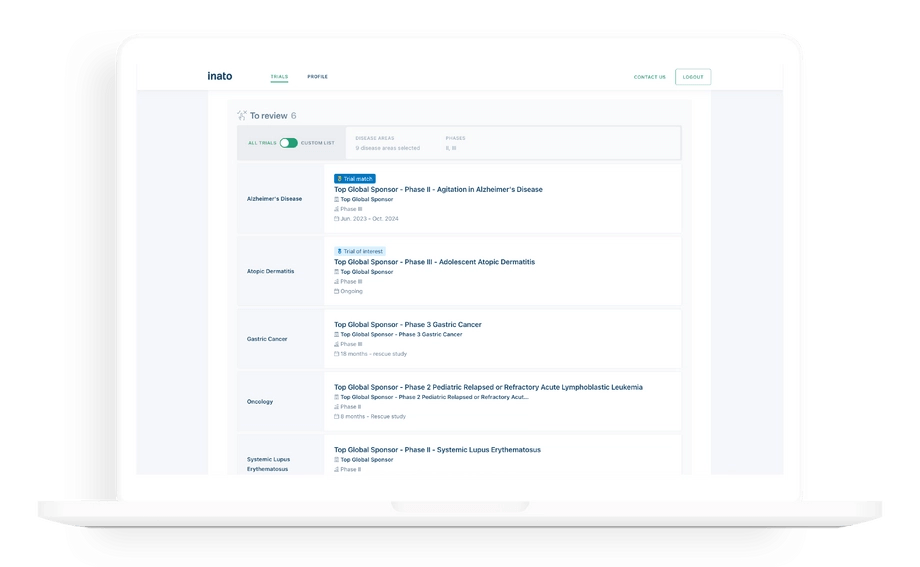Click calendar icon beside Ongoing
Screen dimensions: 920x567
(337, 291)
